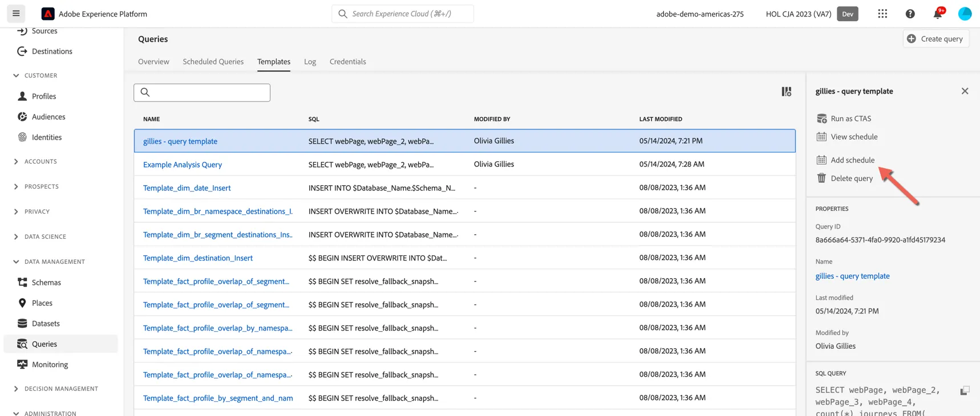Customize table columns icon
Screen dimensions: 980x416
[786, 91]
